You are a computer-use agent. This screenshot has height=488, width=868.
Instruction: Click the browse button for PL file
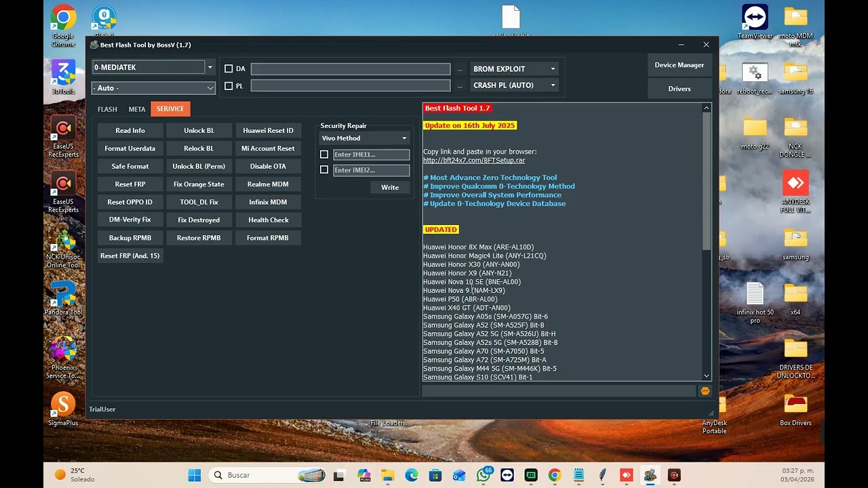[x=460, y=85]
